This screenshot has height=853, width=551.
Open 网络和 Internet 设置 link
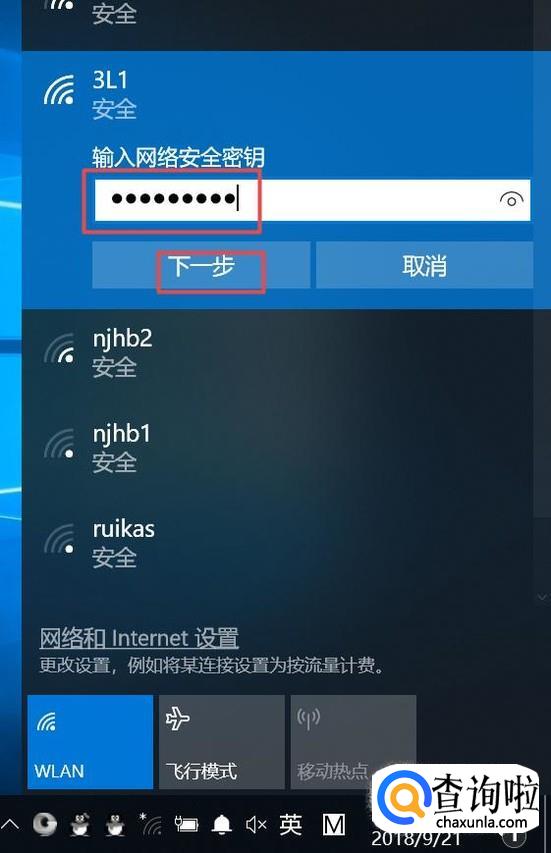click(139, 638)
